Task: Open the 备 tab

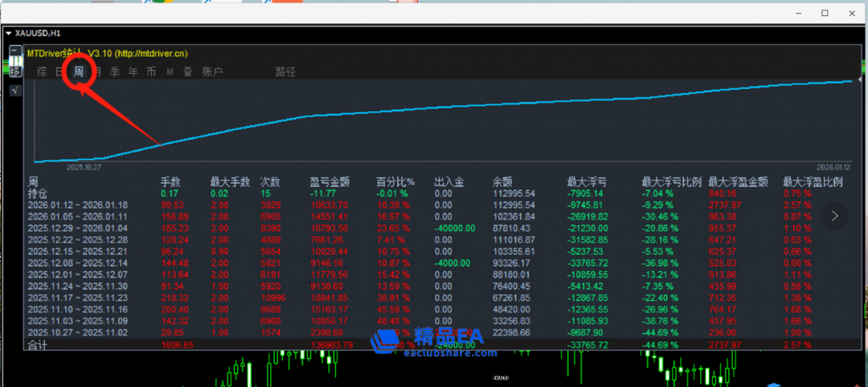Action: [x=187, y=72]
